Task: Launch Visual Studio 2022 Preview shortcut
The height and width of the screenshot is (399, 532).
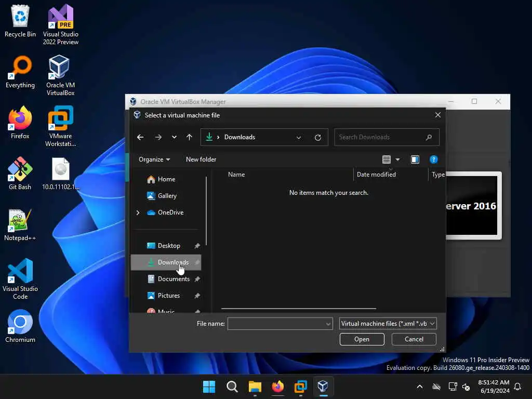Action: [60, 25]
